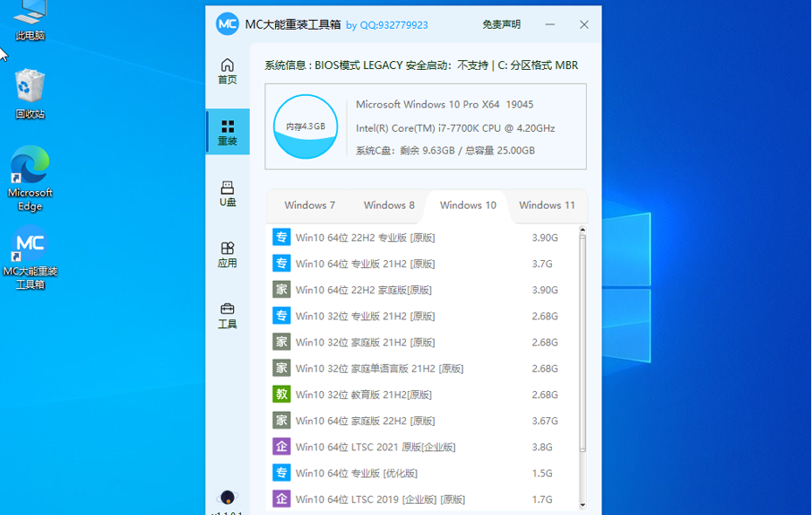Open the U盘 sidebar icon
The width and height of the screenshot is (812, 515).
tap(227, 194)
